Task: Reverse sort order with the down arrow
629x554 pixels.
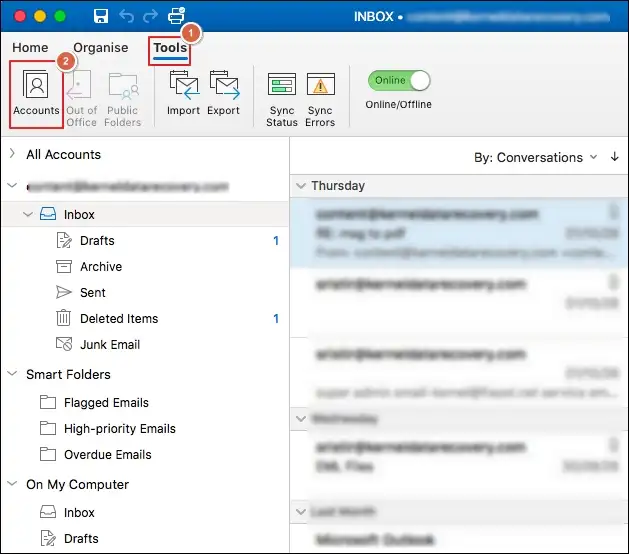Action: 614,157
